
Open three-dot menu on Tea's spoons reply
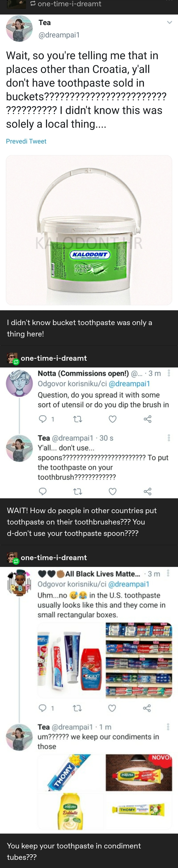tap(169, 438)
